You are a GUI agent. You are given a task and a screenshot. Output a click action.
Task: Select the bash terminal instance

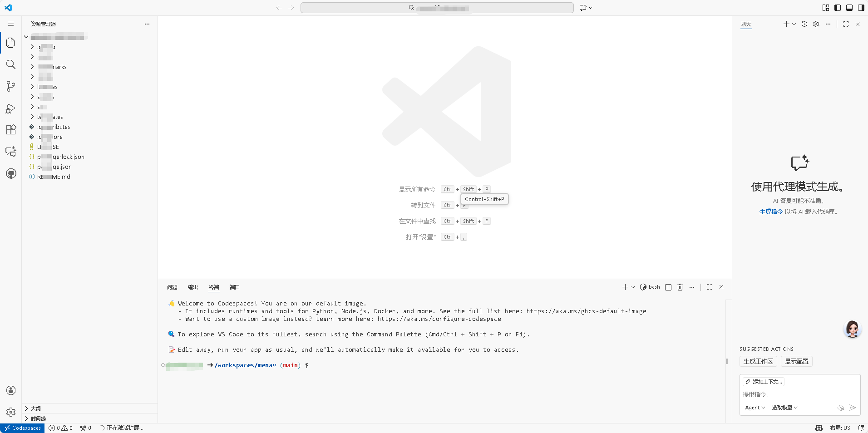[x=650, y=287]
